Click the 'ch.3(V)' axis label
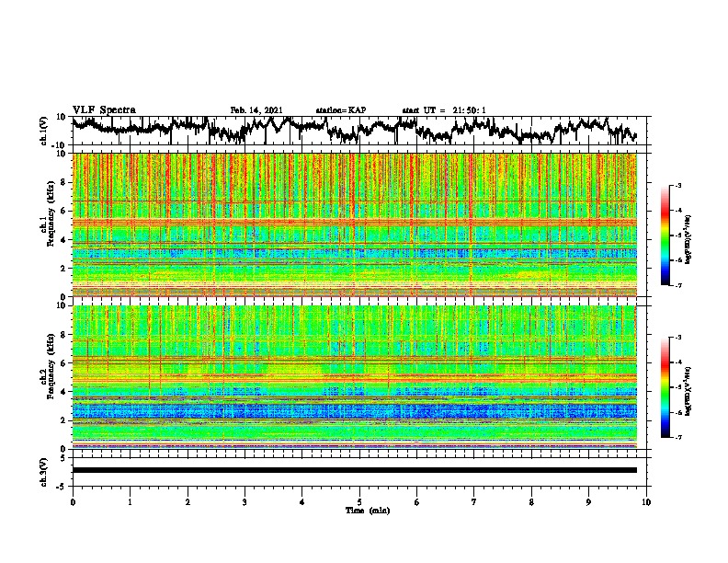The image size is (728, 563). tap(44, 473)
